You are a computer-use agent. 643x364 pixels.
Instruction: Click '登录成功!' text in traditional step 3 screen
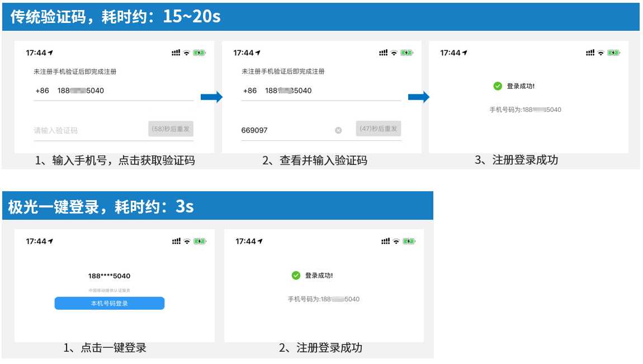[521, 86]
